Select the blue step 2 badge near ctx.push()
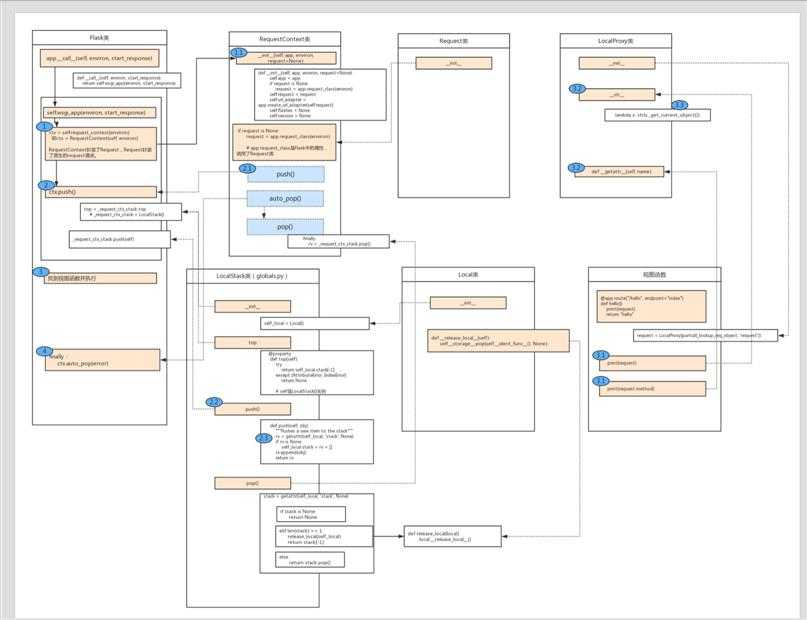 pos(46,185)
